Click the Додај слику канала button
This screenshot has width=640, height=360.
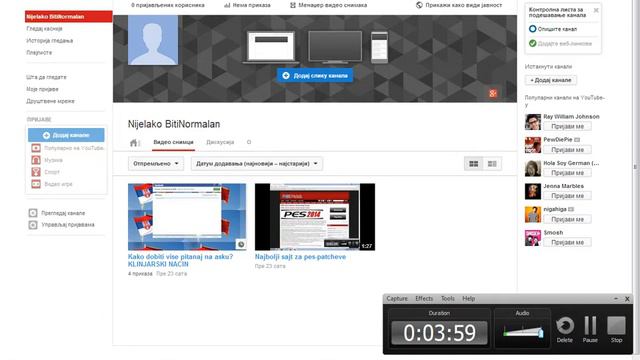coord(315,76)
